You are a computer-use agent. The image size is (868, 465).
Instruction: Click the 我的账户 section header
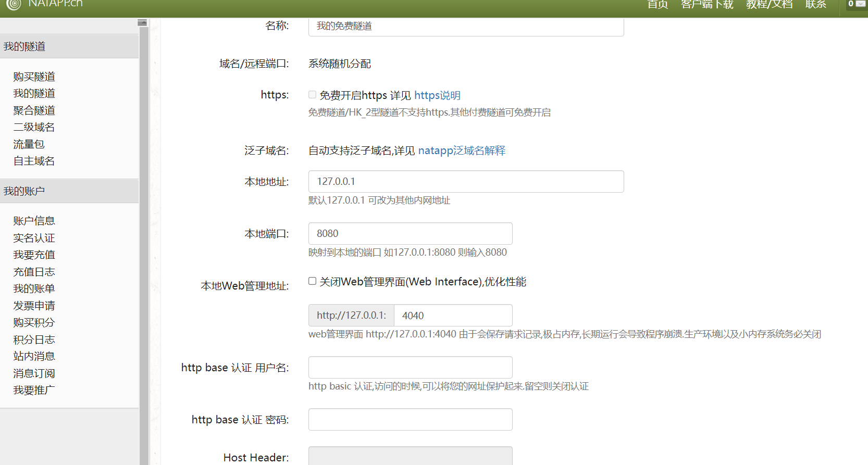pos(69,191)
